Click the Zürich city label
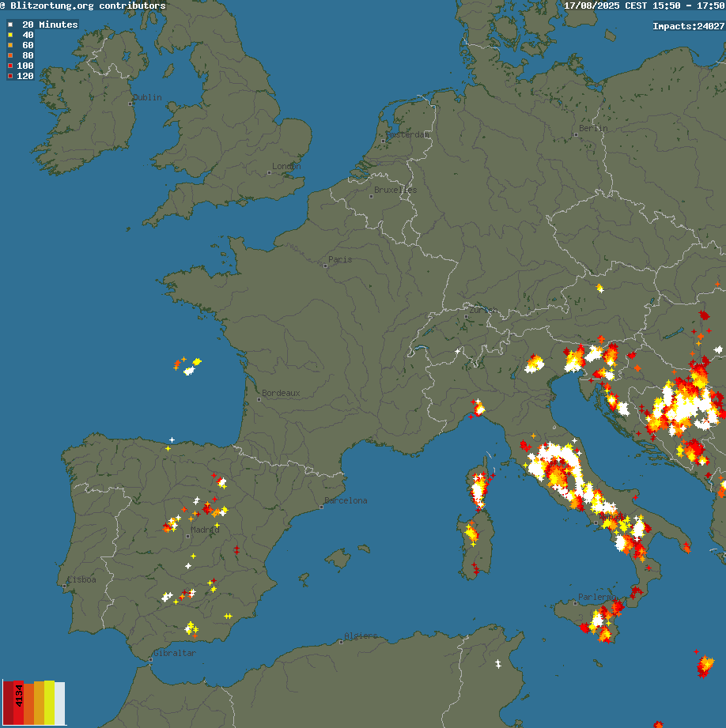The image size is (726, 728). (483, 310)
